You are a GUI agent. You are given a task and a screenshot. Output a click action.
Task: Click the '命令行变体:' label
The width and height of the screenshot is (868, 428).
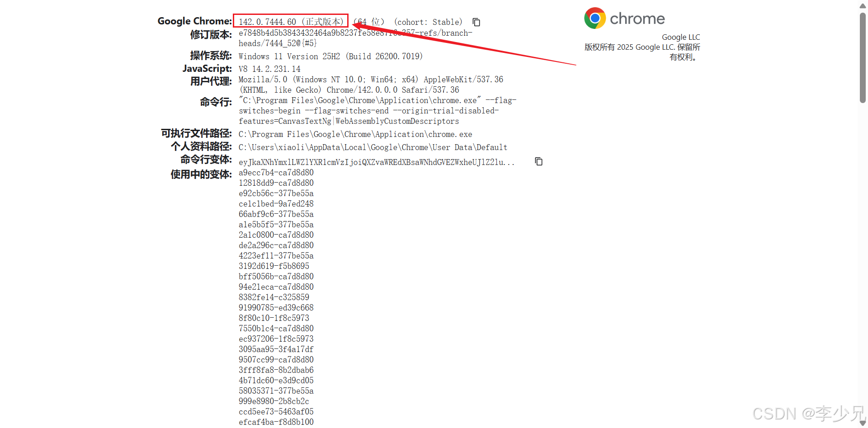click(206, 160)
